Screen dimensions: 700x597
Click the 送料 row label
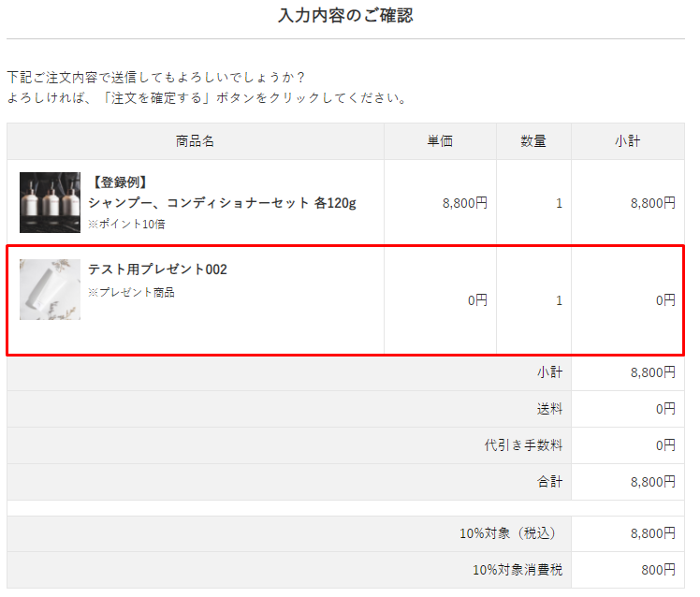[549, 409]
